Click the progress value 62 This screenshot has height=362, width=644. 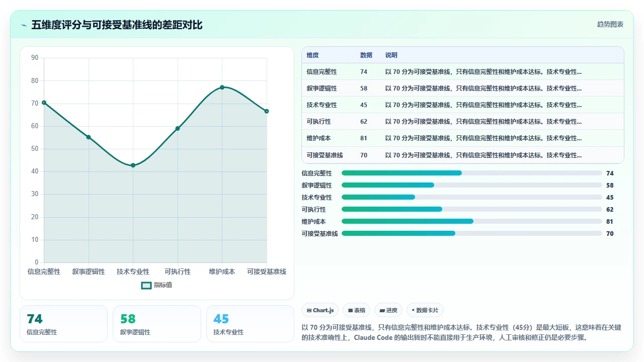[x=610, y=210]
